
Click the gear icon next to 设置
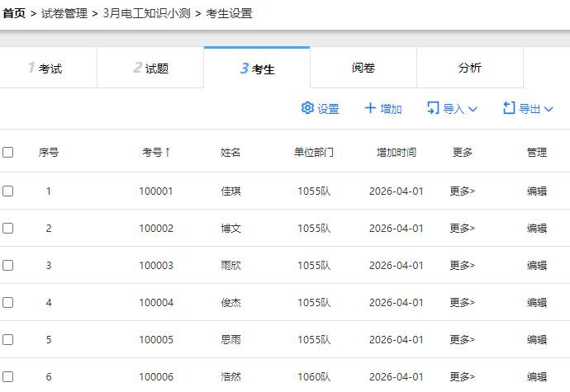click(x=307, y=108)
